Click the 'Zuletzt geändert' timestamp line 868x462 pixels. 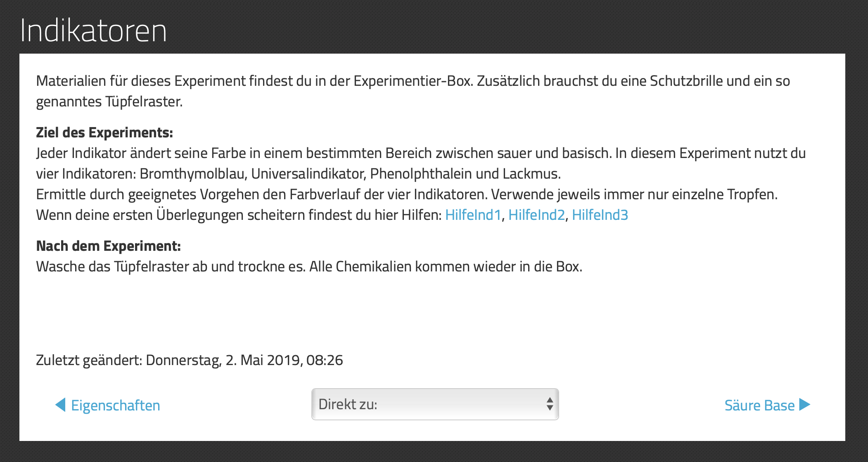pyautogui.click(x=189, y=360)
